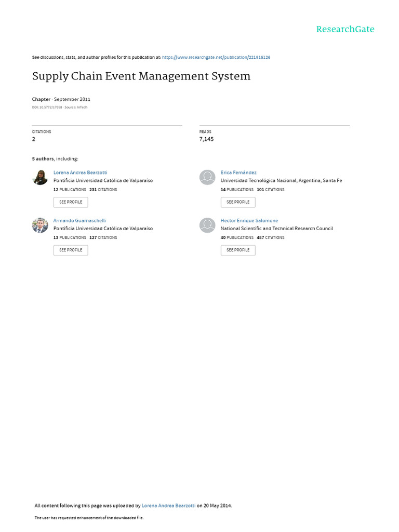Click the DOI 10.5772/17698 text

click(x=47, y=107)
